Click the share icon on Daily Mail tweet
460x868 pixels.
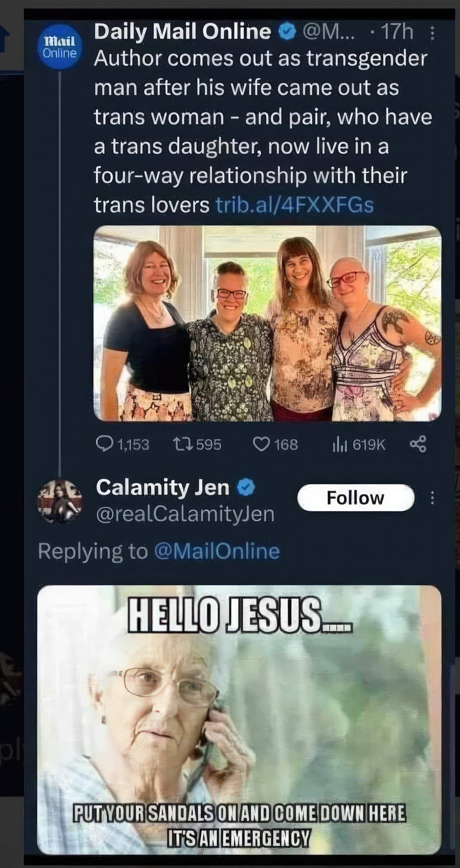coord(418,444)
